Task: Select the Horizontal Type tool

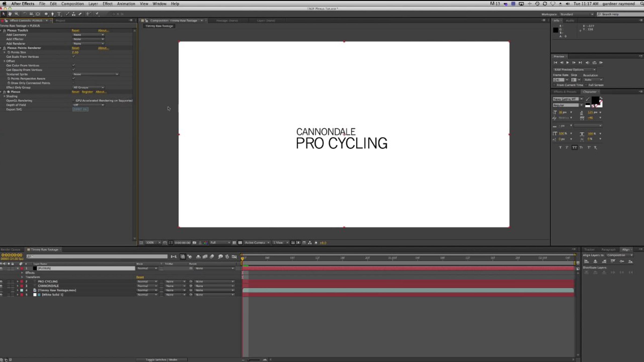Action: click(x=59, y=14)
